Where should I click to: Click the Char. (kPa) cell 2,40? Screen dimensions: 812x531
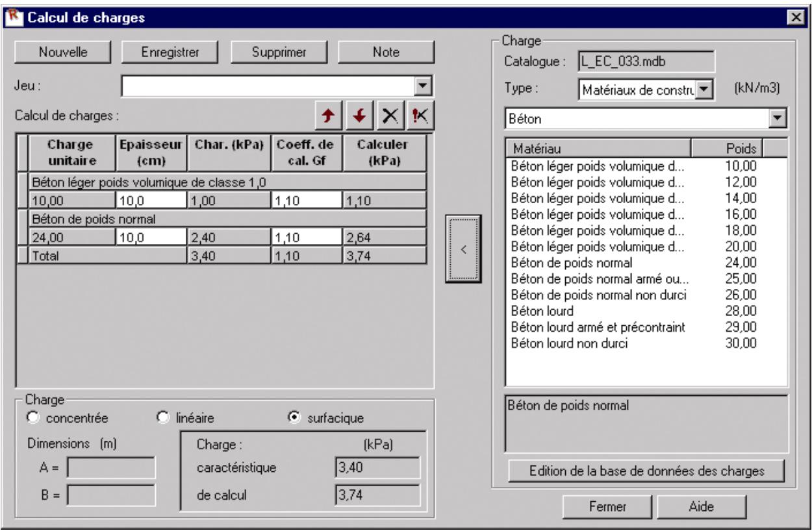[229, 237]
